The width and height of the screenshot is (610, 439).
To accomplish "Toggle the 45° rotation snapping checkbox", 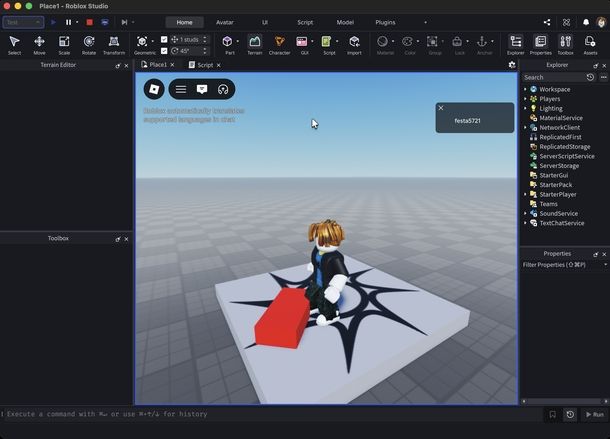I will click(164, 51).
